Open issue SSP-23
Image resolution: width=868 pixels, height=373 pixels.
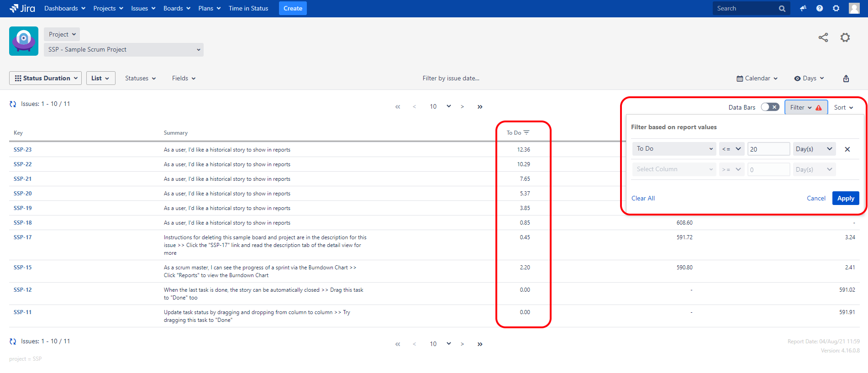pyautogui.click(x=23, y=150)
